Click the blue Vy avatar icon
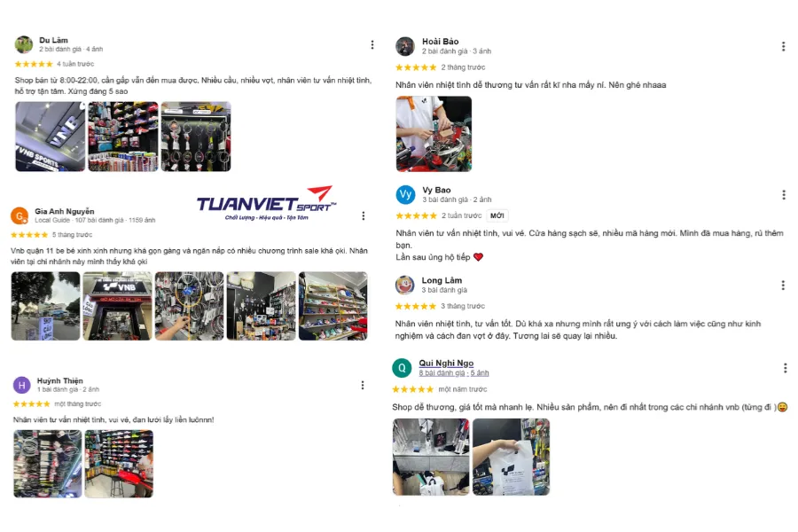The height and width of the screenshot is (532, 798). pyautogui.click(x=405, y=194)
